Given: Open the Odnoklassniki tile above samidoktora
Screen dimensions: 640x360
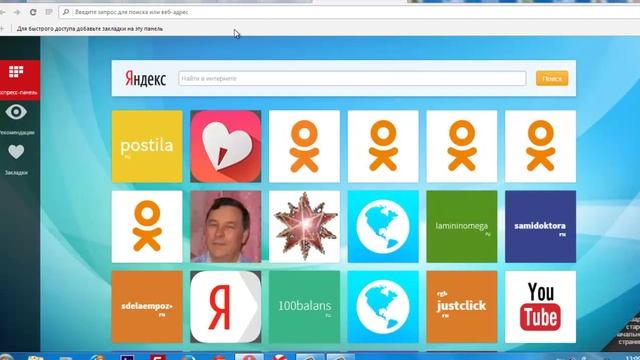Looking at the screenshot, I should 540,146.
